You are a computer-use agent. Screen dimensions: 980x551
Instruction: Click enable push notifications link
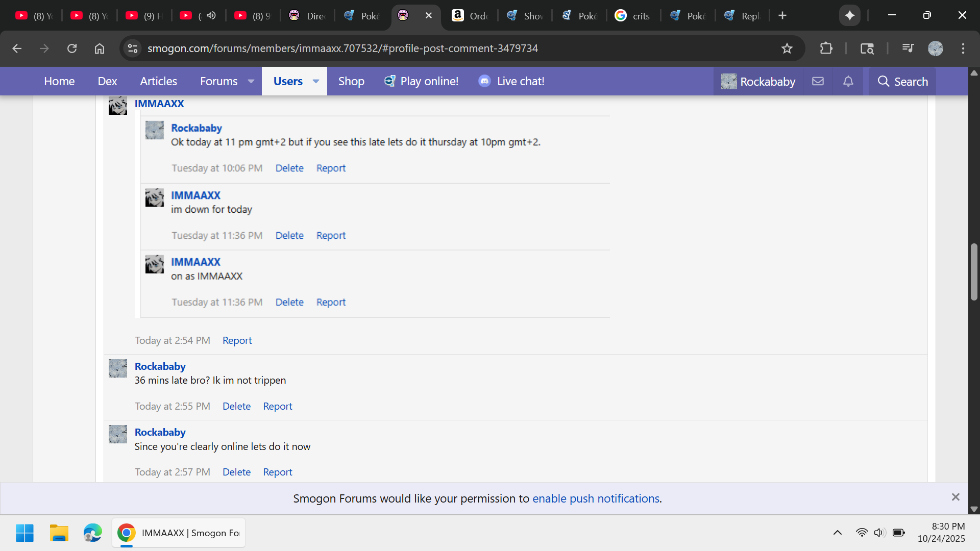pyautogui.click(x=596, y=498)
